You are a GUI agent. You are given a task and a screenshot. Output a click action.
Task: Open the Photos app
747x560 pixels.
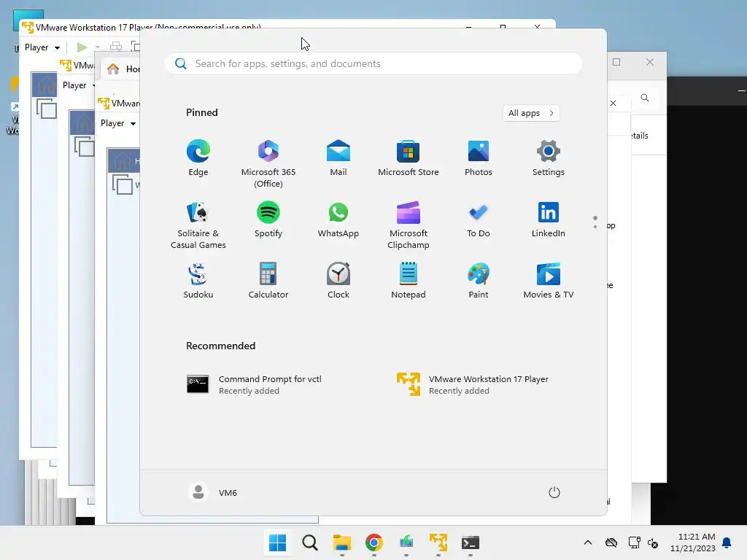(x=479, y=158)
